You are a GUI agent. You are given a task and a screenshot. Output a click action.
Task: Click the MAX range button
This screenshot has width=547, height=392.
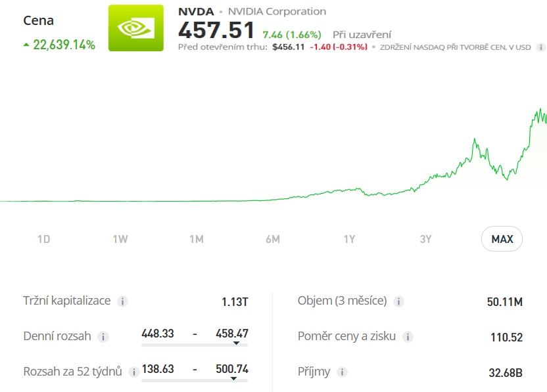(x=502, y=238)
